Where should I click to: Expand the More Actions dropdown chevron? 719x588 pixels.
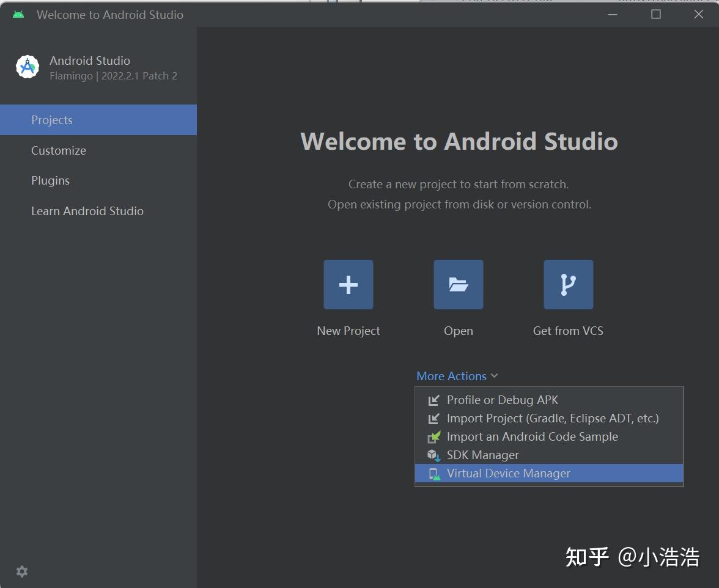[493, 376]
